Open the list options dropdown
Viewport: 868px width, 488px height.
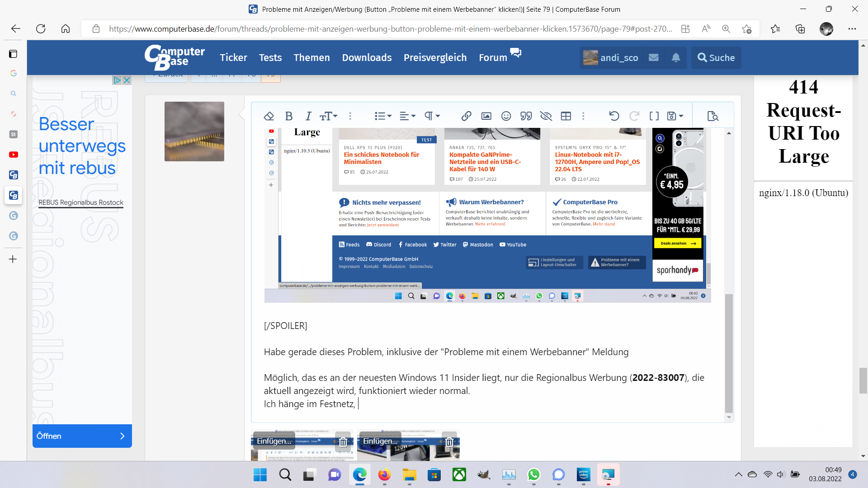pos(383,116)
